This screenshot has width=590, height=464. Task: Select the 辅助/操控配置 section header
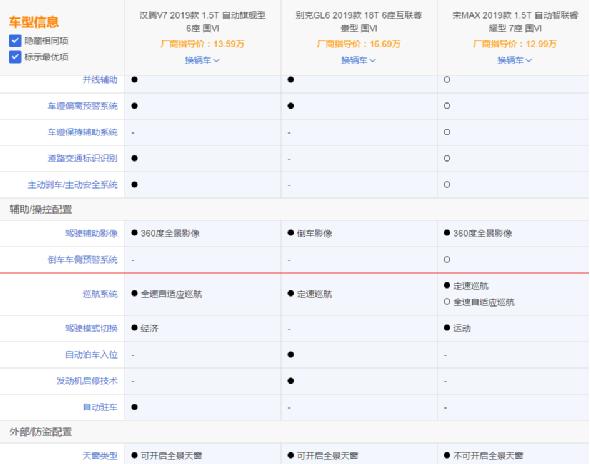41,209
